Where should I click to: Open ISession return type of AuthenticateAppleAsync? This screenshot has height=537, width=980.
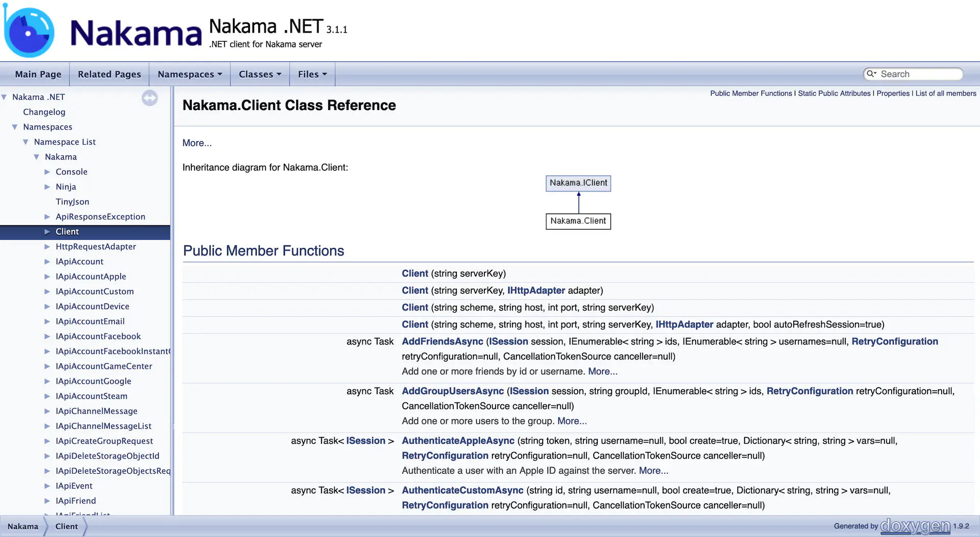[x=365, y=441]
